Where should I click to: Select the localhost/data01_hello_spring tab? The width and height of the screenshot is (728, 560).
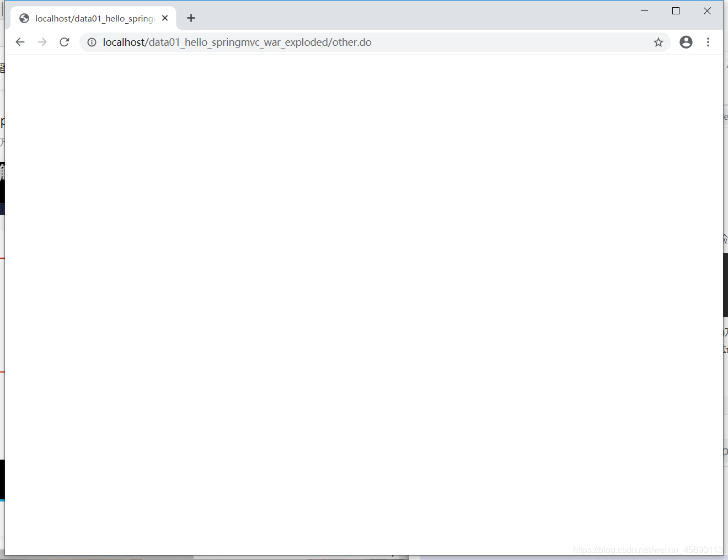point(94,18)
